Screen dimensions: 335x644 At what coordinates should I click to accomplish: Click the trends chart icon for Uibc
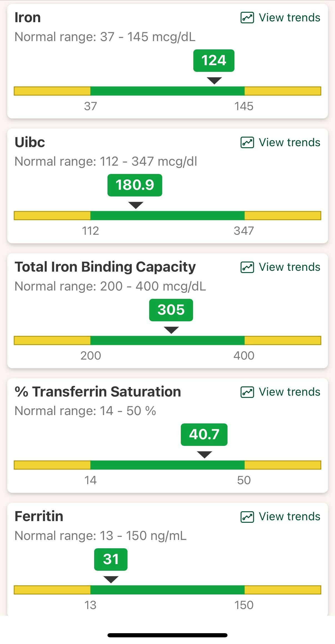(247, 143)
